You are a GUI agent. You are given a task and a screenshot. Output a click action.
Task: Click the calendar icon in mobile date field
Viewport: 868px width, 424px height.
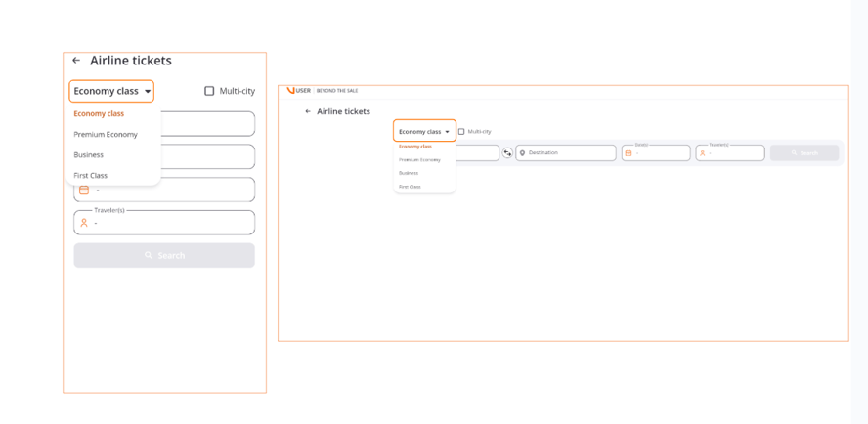pos(84,190)
